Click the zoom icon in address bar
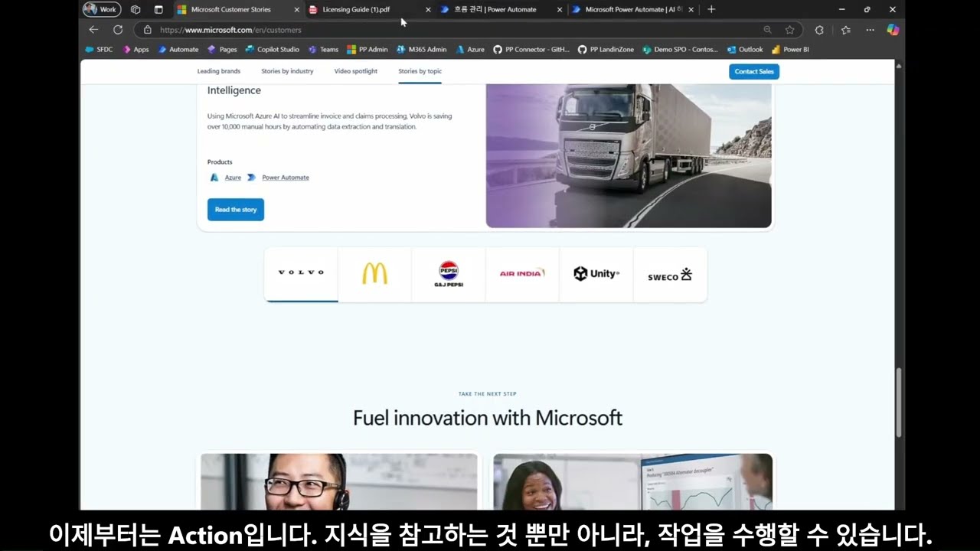This screenshot has width=980, height=551. (767, 30)
